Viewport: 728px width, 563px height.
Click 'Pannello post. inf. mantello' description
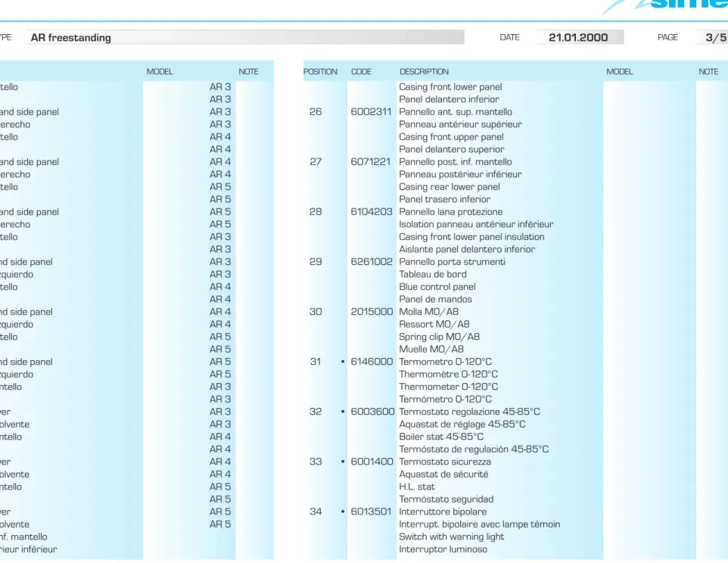[x=456, y=162]
